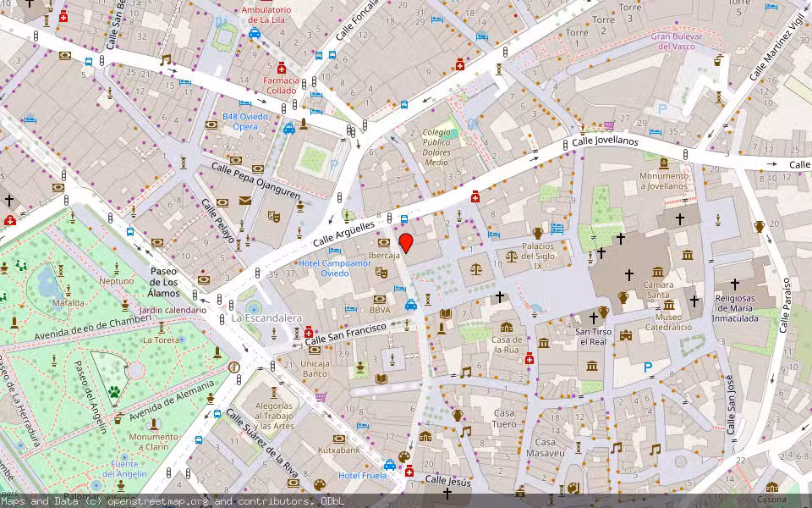Click the taxi icon beside B48 Oviedo Ópera
This screenshot has width=812, height=508.
(x=289, y=128)
